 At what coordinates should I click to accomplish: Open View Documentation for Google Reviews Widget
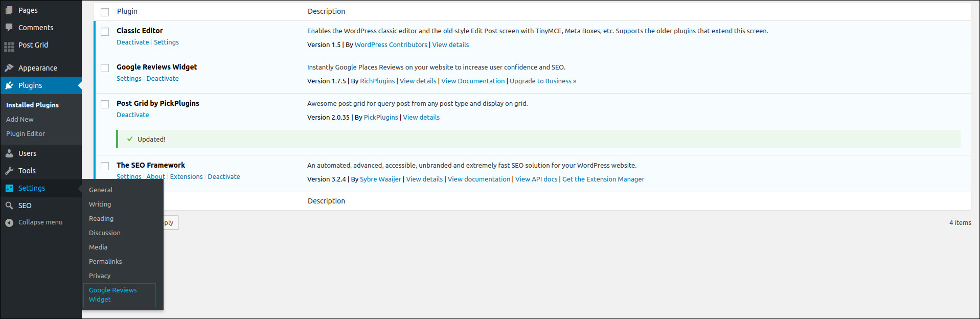[473, 81]
